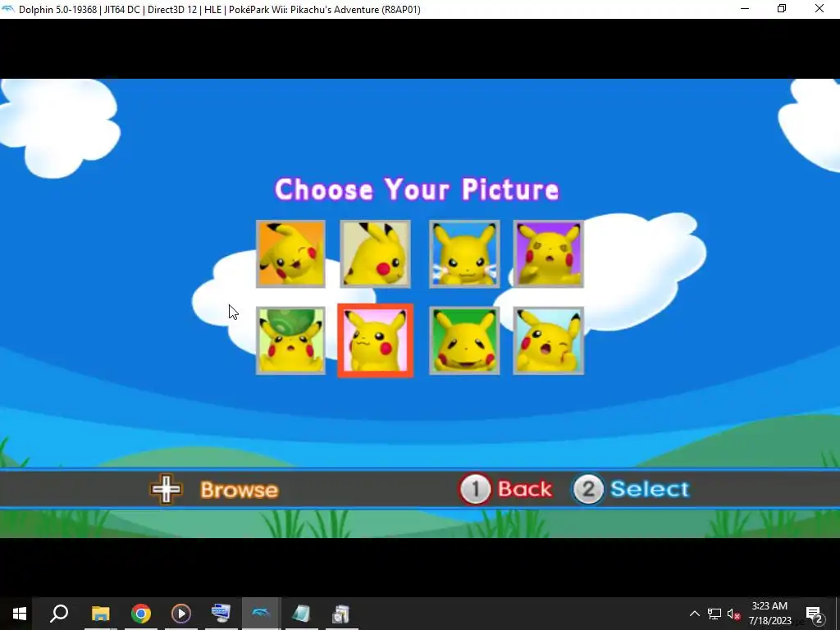This screenshot has height=630, width=840.
Task: Choose the dizzy Pikachu on purple background
Action: pyautogui.click(x=549, y=254)
